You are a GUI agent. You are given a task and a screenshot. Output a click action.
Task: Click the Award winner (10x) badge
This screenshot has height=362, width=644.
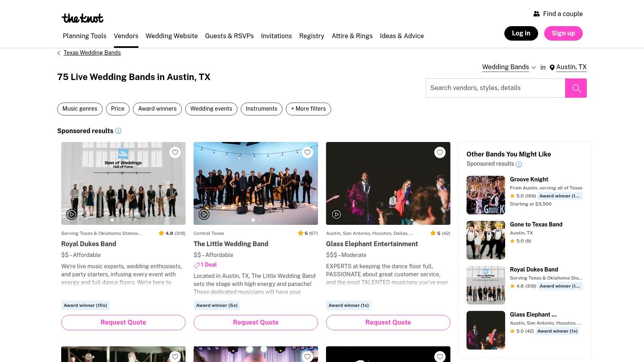coord(85,305)
